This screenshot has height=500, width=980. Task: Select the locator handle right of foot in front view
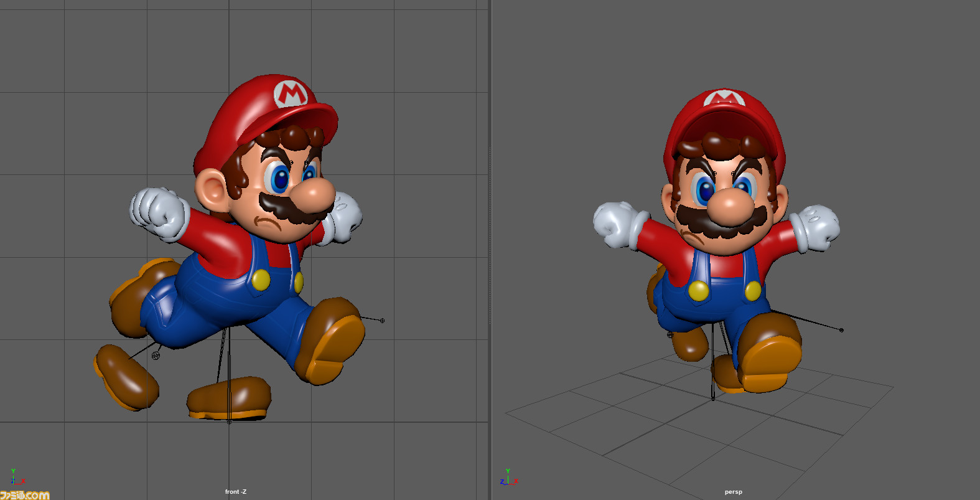(x=382, y=321)
